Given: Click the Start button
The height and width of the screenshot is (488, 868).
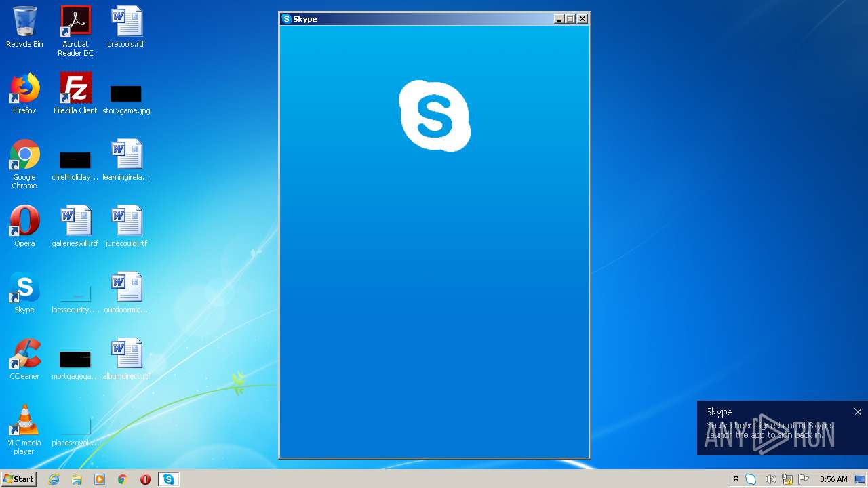Looking at the screenshot, I should click(x=18, y=479).
